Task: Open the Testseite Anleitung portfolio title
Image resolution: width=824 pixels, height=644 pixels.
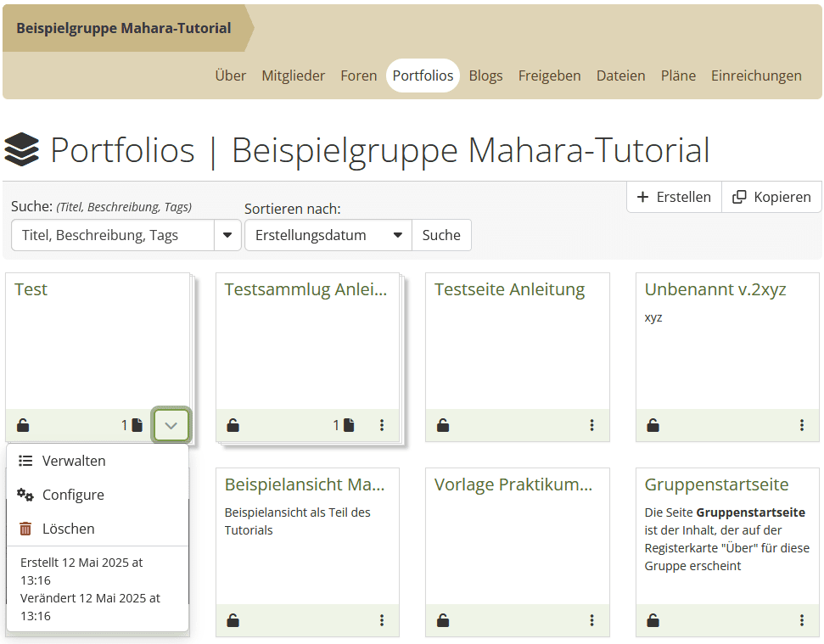Action: 509,289
